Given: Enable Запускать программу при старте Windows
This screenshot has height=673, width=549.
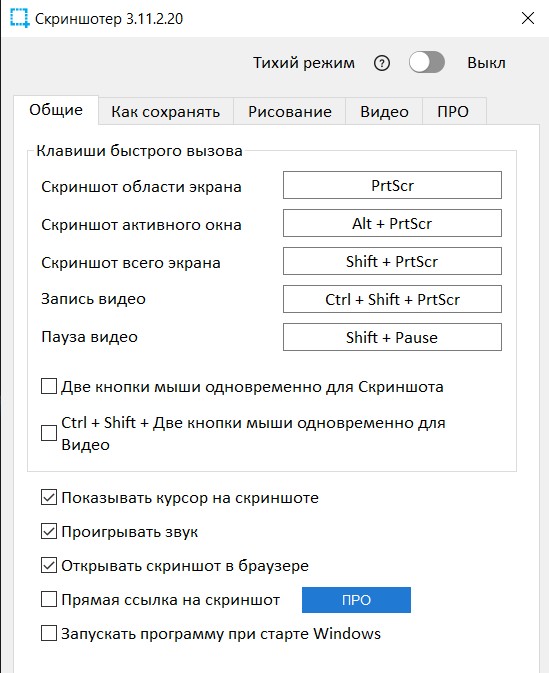Looking at the screenshot, I should pyautogui.click(x=49, y=633).
